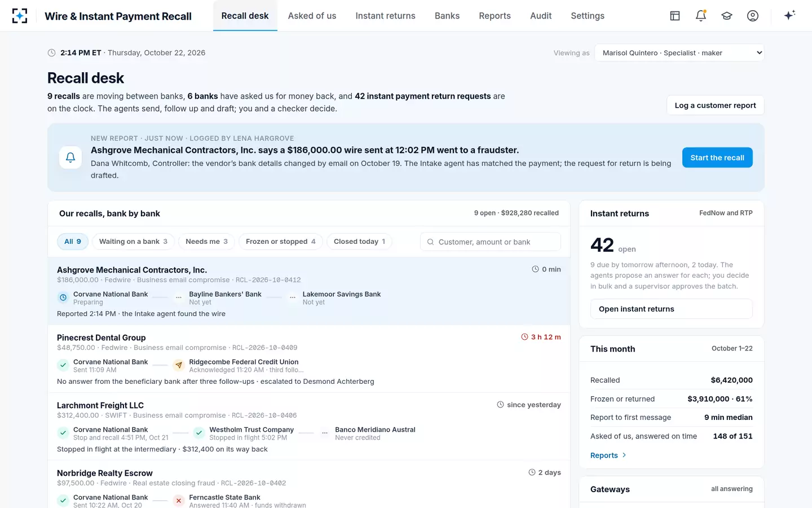Open notifications bell in top bar
The width and height of the screenshot is (812, 508).
point(701,16)
